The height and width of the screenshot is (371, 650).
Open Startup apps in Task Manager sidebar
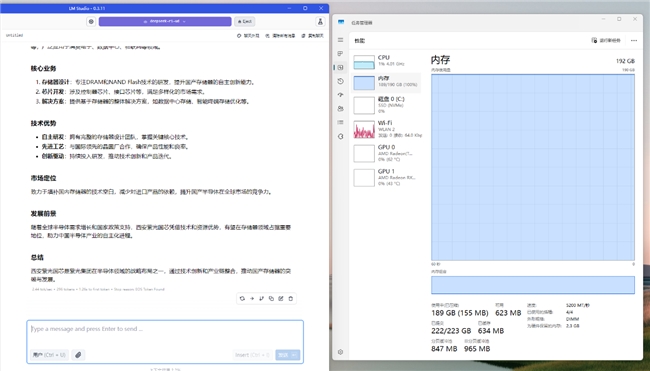tap(340, 95)
